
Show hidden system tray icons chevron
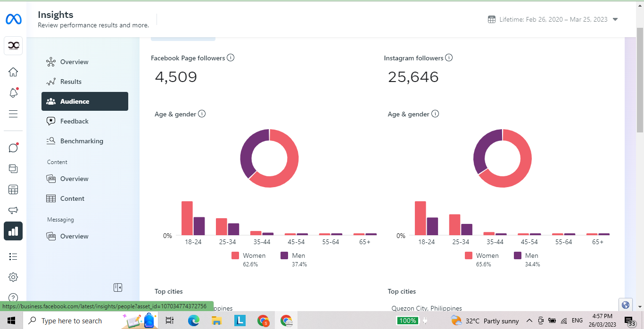point(529,321)
